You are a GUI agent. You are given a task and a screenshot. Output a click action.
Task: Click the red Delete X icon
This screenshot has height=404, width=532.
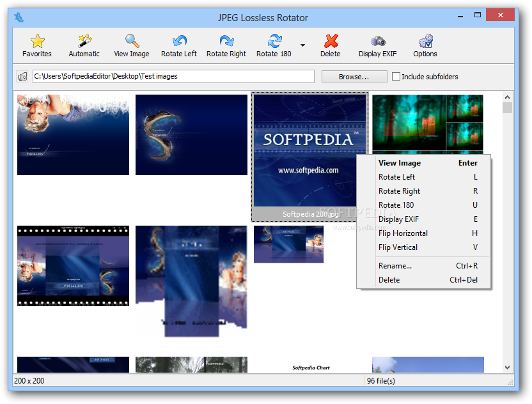click(331, 41)
